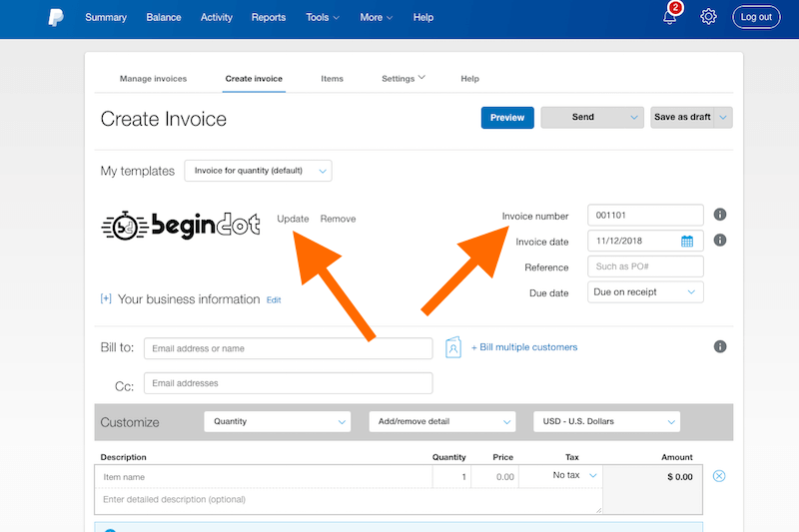
Task: Focus the Item name field
Action: (x=264, y=477)
